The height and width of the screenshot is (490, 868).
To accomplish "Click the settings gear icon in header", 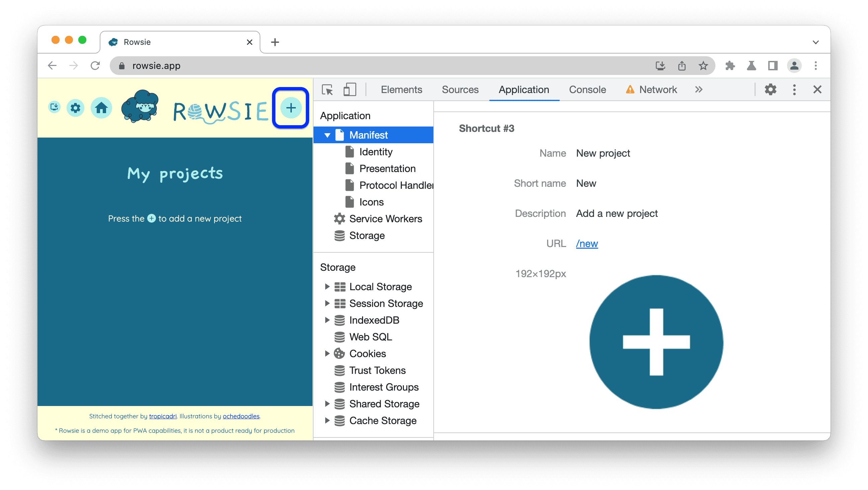I will tap(76, 108).
